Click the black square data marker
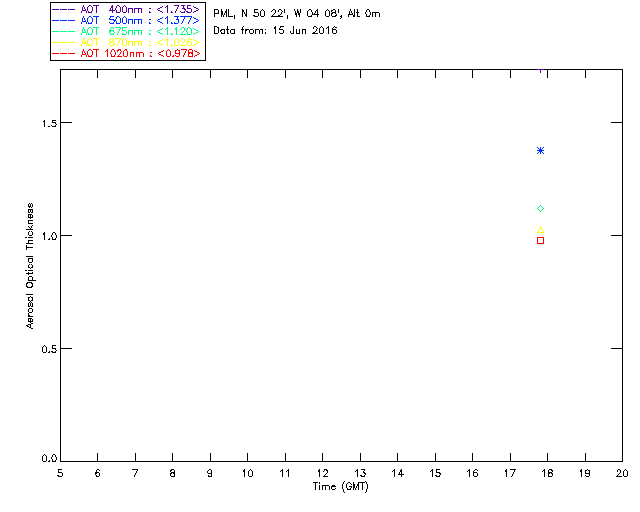640x512 pixels. click(540, 240)
